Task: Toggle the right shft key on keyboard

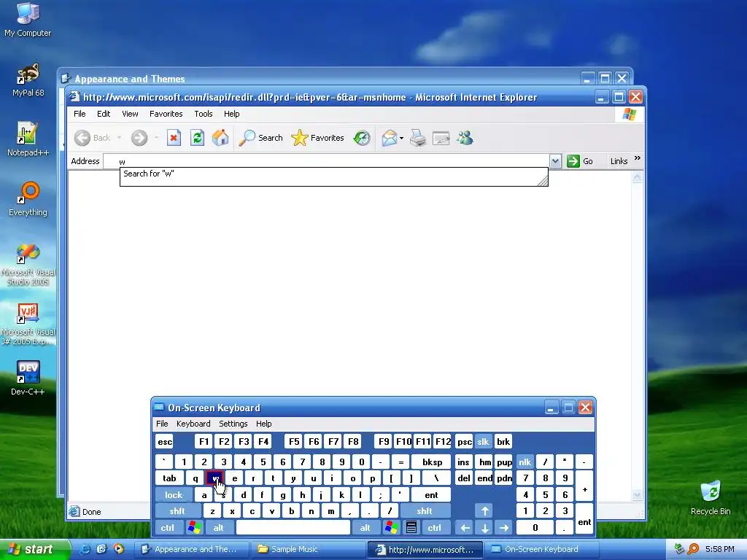Action: 425,511
